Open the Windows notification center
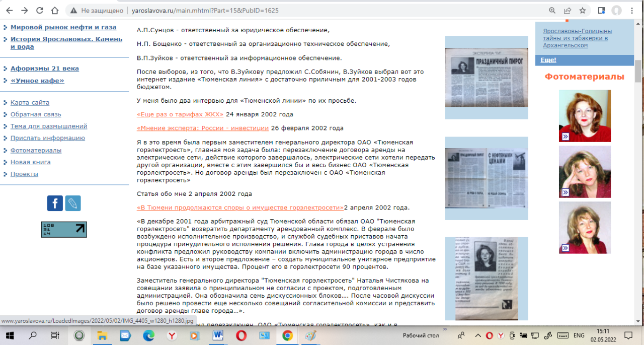Image resolution: width=644 pixels, height=345 pixels. 628,335
